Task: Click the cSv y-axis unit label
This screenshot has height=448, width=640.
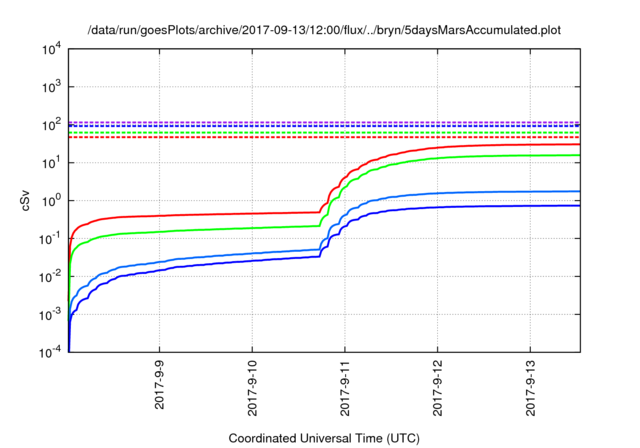Action: point(25,201)
